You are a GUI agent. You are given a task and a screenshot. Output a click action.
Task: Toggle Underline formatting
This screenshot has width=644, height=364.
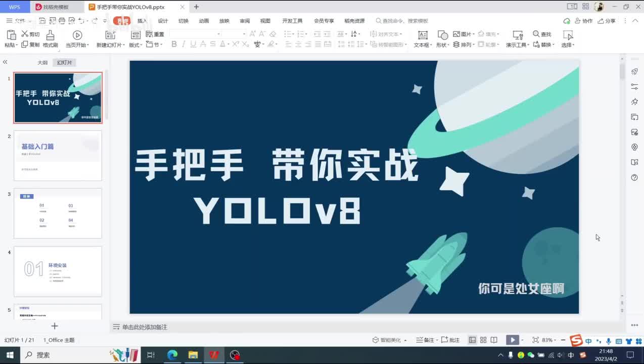[x=193, y=44]
